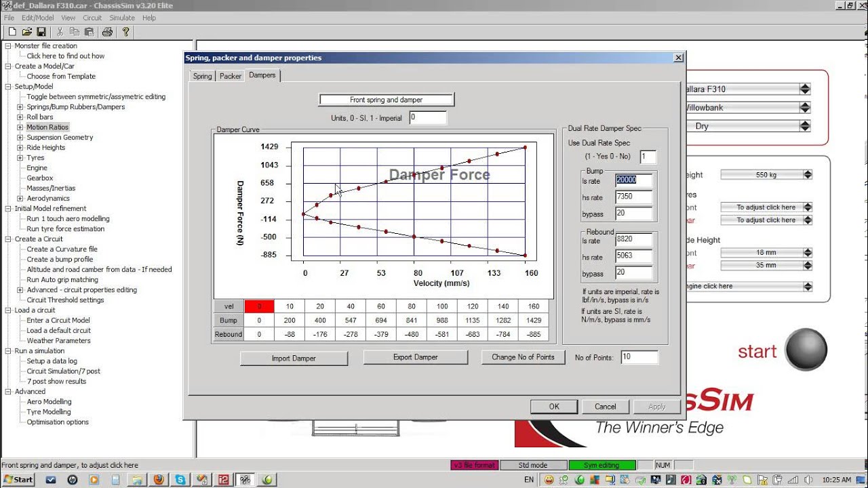Open the media player taskbar icon
868x488 pixels.
[94, 479]
